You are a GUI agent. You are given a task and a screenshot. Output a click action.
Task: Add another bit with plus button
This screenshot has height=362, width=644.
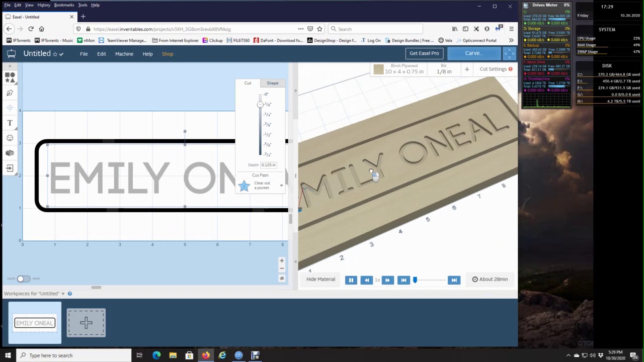(x=467, y=69)
